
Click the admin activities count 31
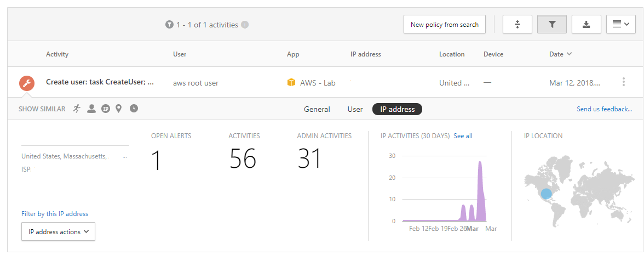pos(309,158)
